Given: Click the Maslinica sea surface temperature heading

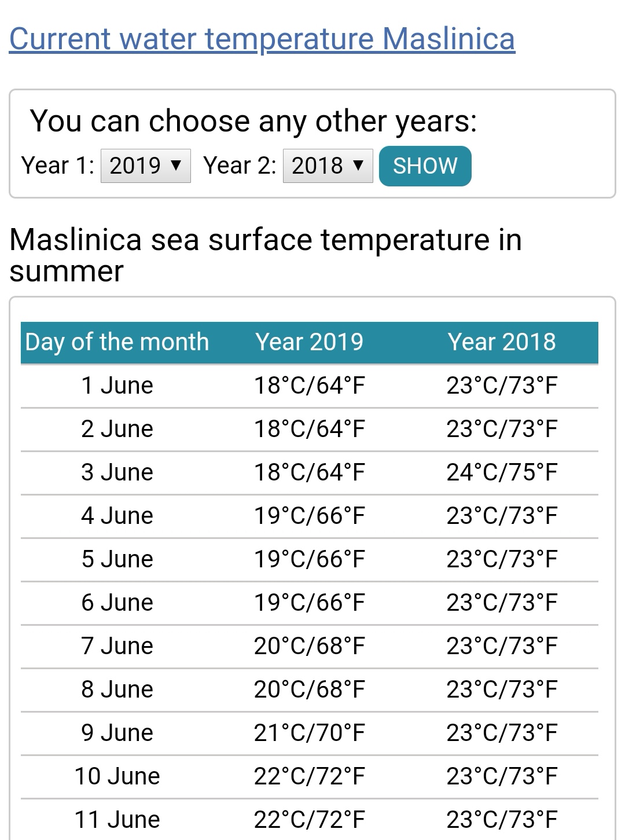Looking at the screenshot, I should click(265, 255).
